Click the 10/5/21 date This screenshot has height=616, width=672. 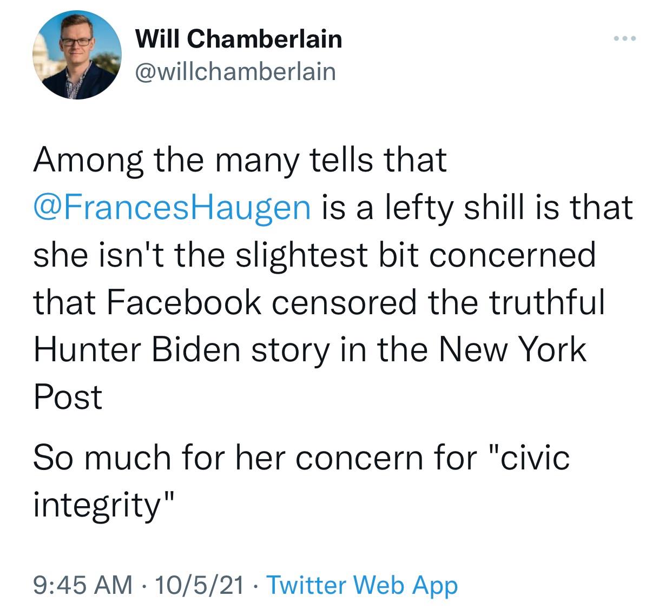click(x=199, y=585)
